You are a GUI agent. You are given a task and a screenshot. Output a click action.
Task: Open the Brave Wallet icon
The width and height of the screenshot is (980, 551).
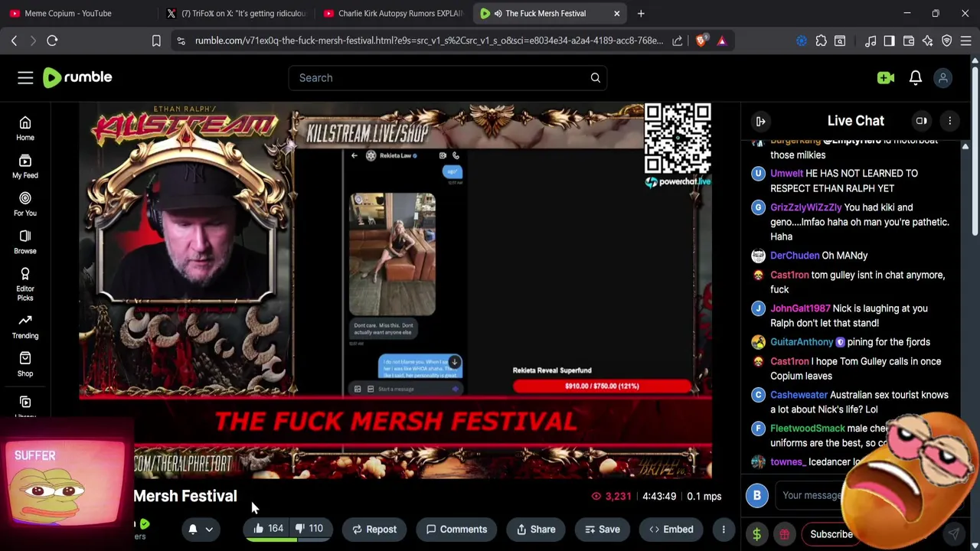[909, 41]
